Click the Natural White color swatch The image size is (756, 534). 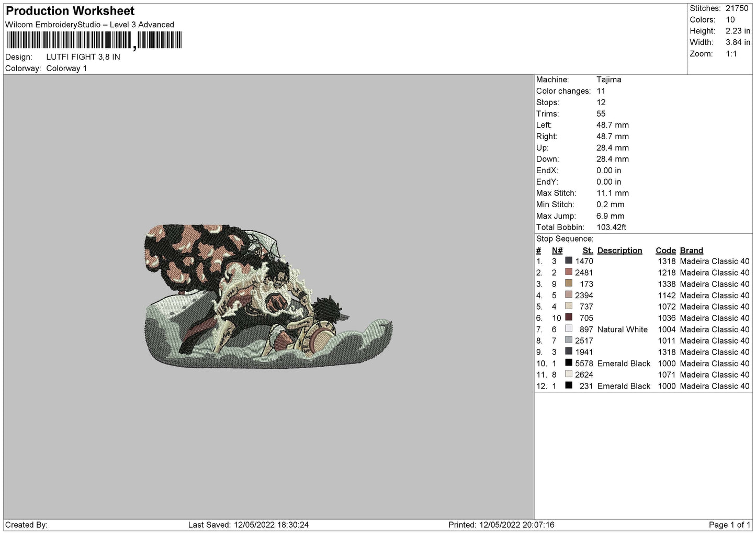[569, 329]
